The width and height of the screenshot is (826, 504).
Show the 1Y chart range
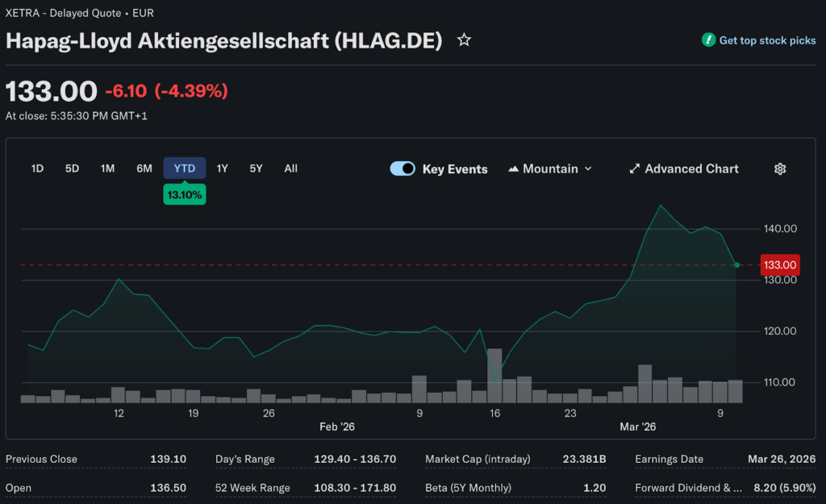pyautogui.click(x=222, y=169)
